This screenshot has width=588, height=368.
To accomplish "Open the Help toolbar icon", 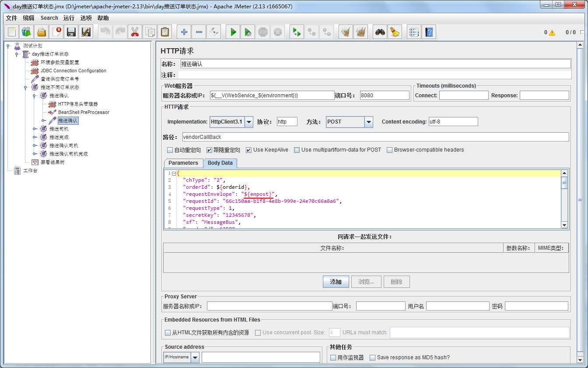I will (x=429, y=32).
